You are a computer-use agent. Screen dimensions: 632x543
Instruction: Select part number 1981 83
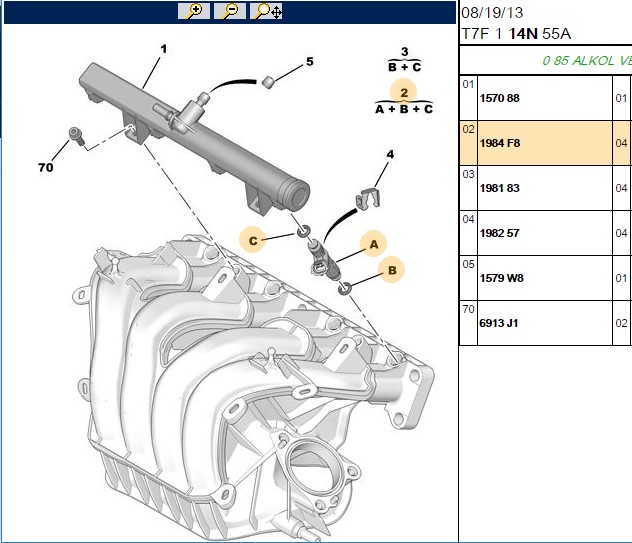coord(499,188)
